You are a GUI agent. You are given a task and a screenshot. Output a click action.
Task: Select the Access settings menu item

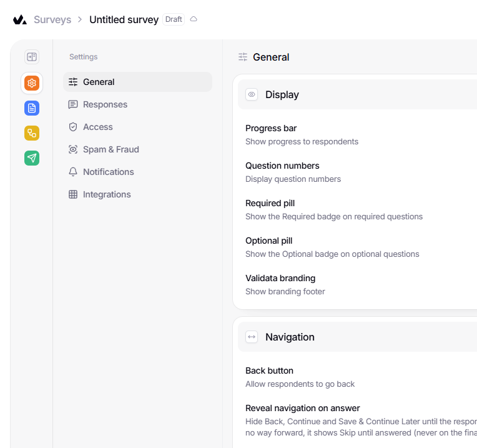[x=137, y=127]
